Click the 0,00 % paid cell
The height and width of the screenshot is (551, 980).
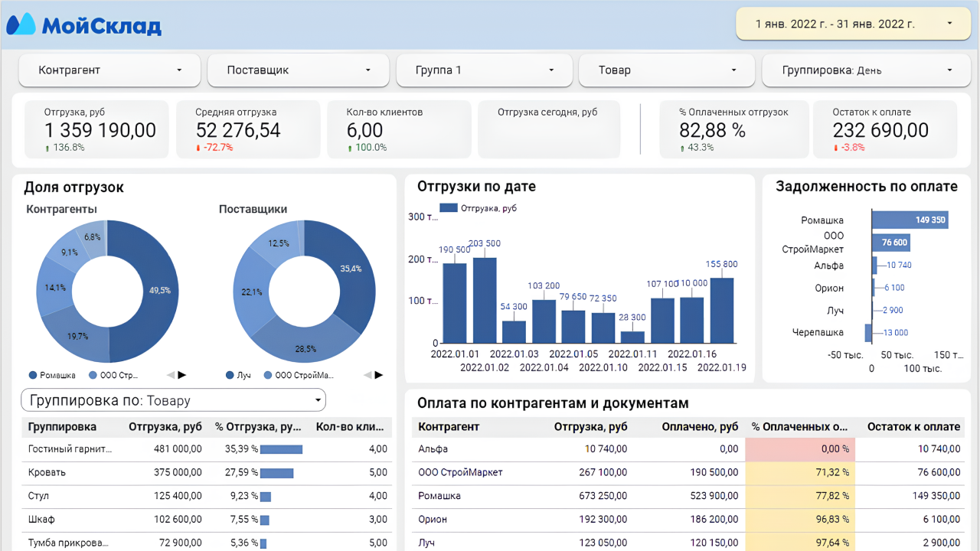coord(799,449)
